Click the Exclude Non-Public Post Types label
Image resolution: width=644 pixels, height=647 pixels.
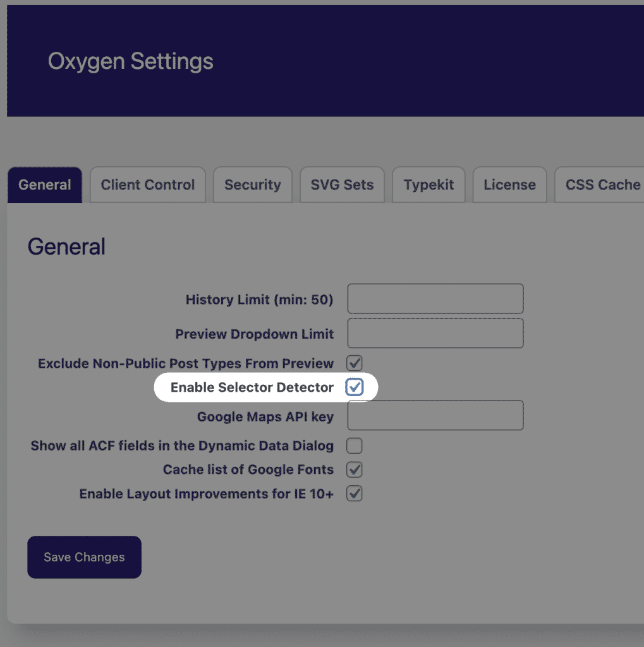click(x=186, y=363)
